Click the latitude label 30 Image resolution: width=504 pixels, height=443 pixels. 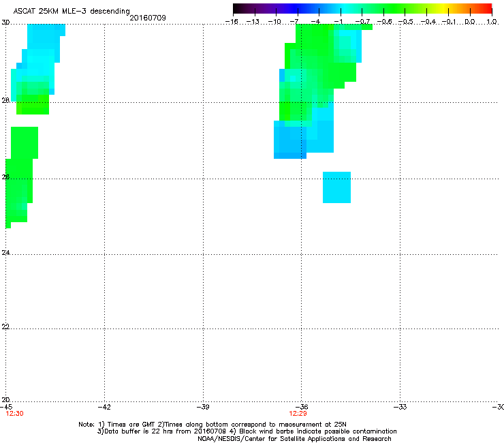click(5, 22)
